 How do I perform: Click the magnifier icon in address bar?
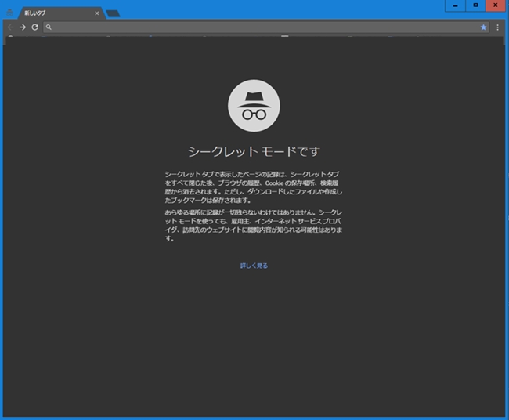tap(49, 27)
